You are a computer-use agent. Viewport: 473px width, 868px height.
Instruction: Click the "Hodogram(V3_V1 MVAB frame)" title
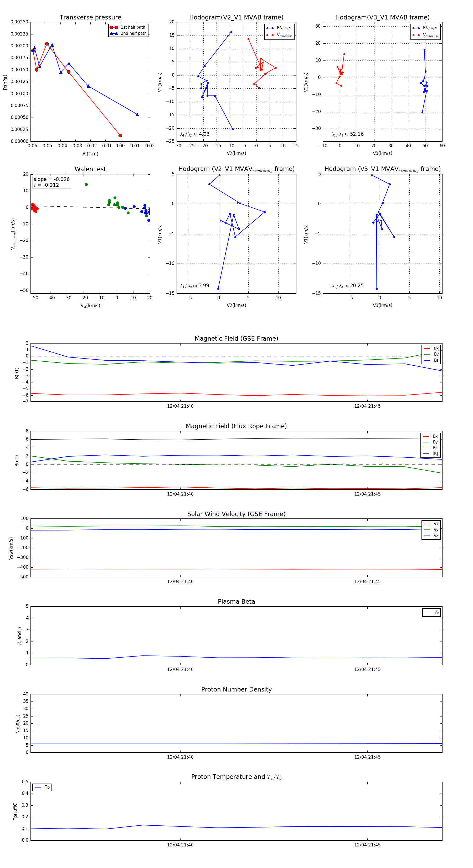click(x=382, y=18)
